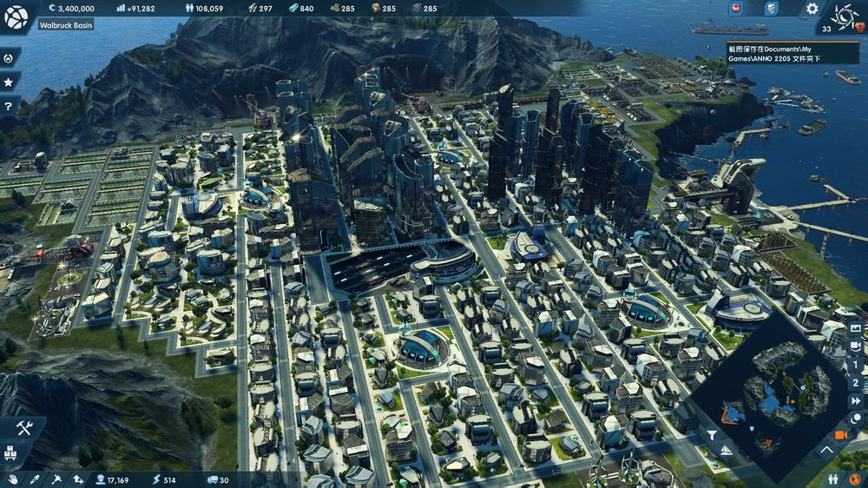
Task: Show ships with the minimap sailboat icon
Action: coord(727,451)
